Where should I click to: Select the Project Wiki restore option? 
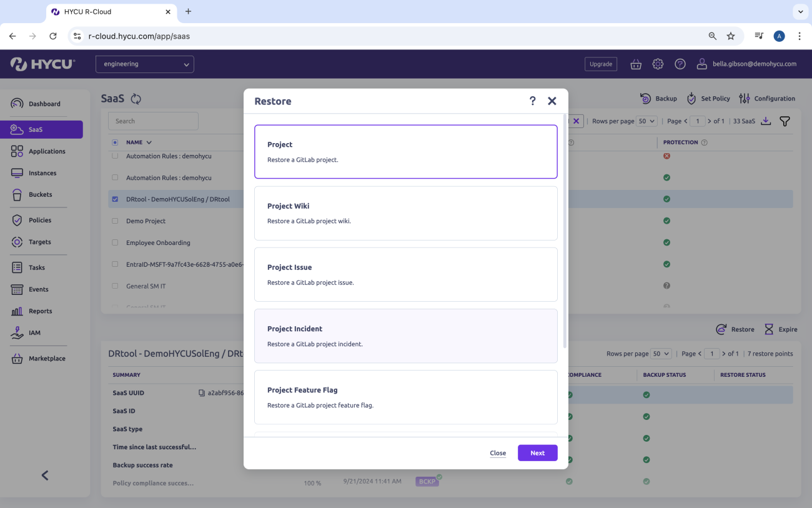[406, 213]
